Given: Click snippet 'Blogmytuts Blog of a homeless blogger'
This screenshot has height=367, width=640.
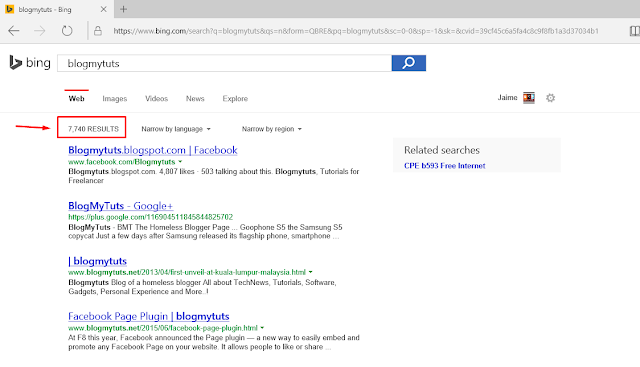Looking at the screenshot, I should click(x=202, y=287).
